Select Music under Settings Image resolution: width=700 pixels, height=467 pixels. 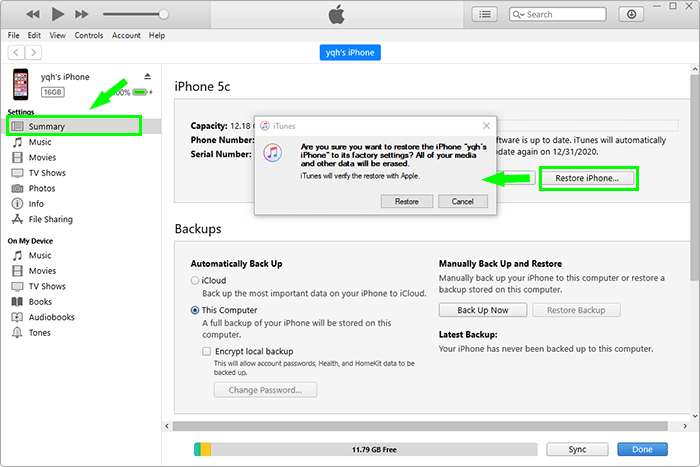[39, 142]
